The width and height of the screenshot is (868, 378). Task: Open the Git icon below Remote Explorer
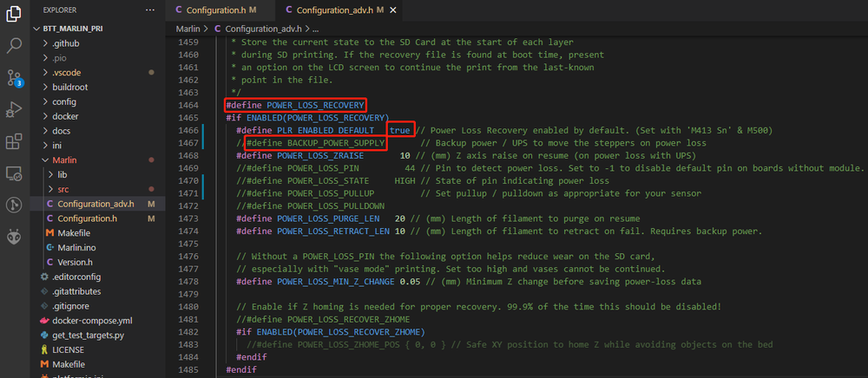pyautogui.click(x=14, y=205)
